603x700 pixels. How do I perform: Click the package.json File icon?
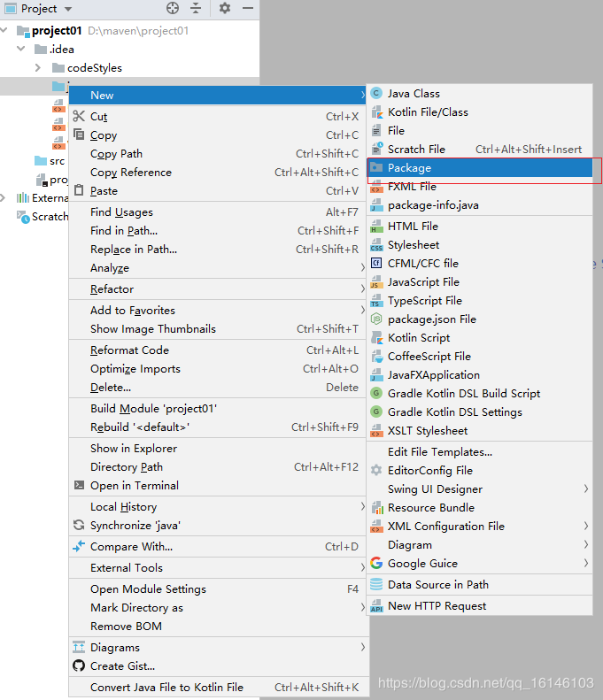point(376,319)
